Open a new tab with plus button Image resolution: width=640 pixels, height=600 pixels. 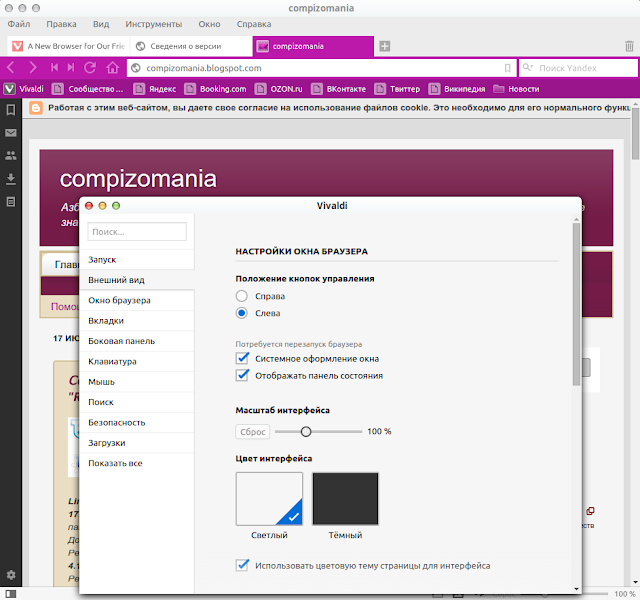(384, 46)
